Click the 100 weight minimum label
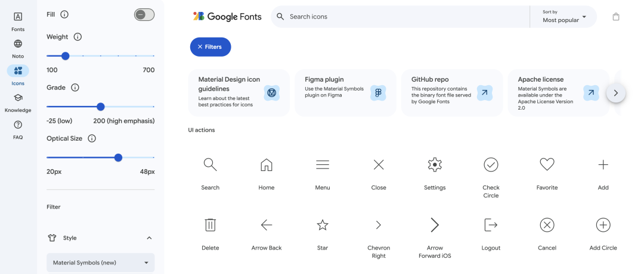 pos(52,70)
